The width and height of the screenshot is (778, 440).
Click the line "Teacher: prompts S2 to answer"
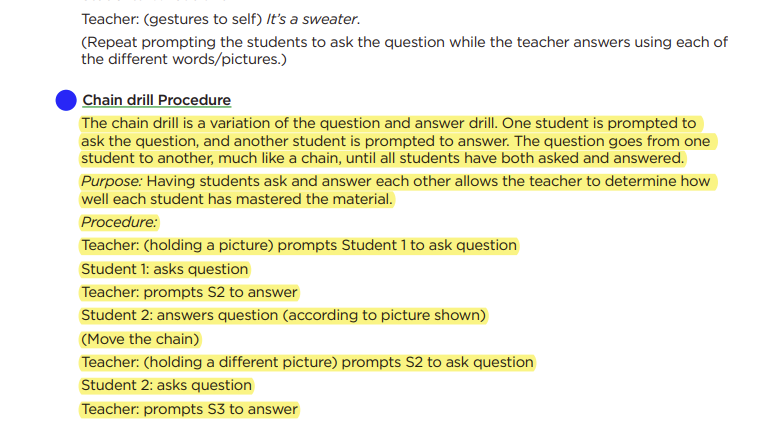tap(189, 292)
